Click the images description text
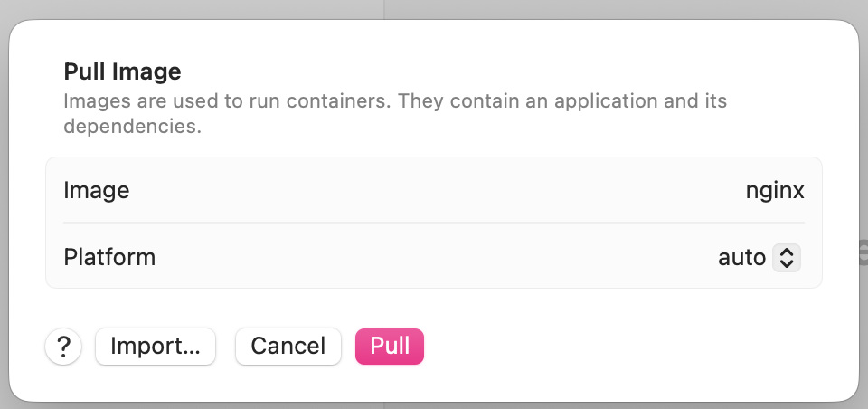868x409 pixels. [394, 100]
